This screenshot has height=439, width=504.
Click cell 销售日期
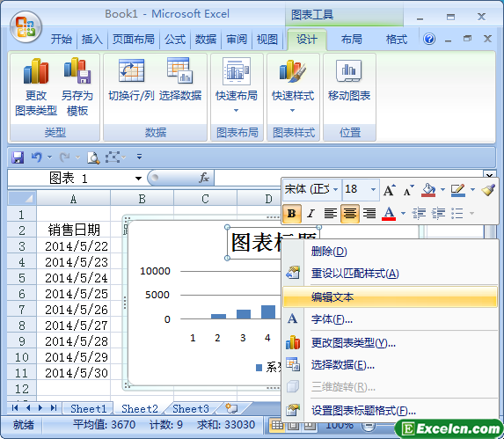click(74, 230)
